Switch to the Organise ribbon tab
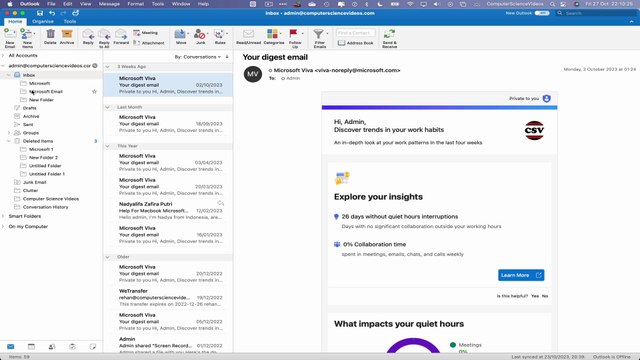 coord(43,21)
